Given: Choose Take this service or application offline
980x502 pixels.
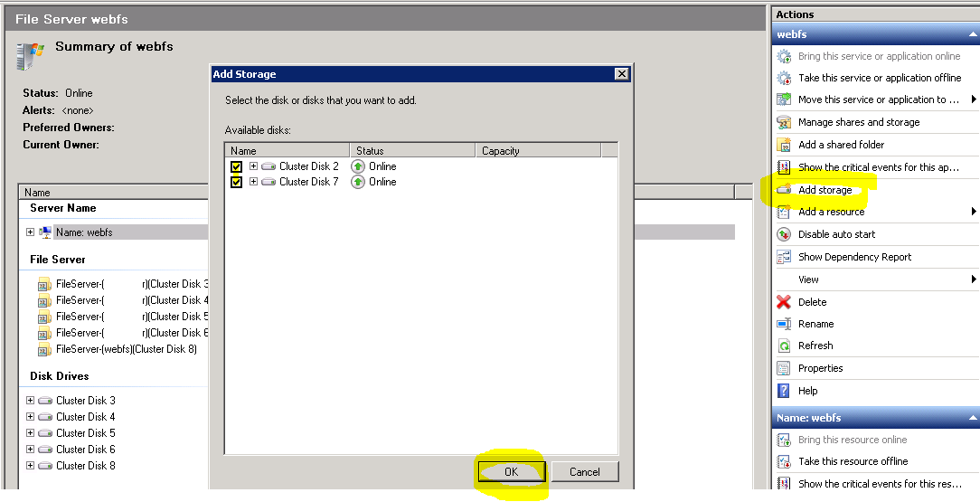Looking at the screenshot, I should (880, 78).
